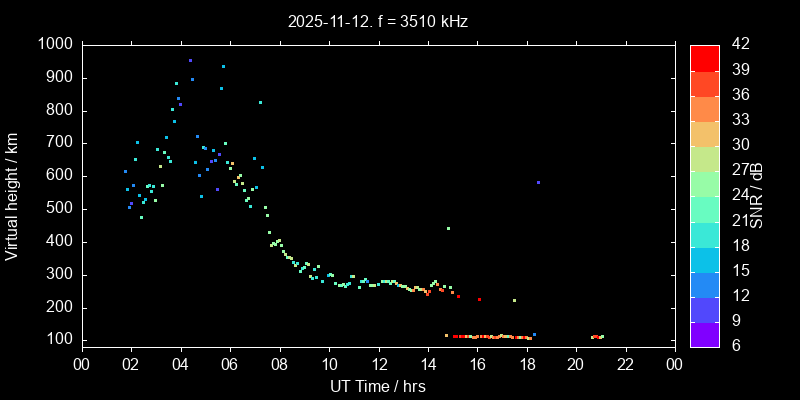The height and width of the screenshot is (400, 800).
Task: Click the 12 tick label on the time axis
Action: coord(378,364)
